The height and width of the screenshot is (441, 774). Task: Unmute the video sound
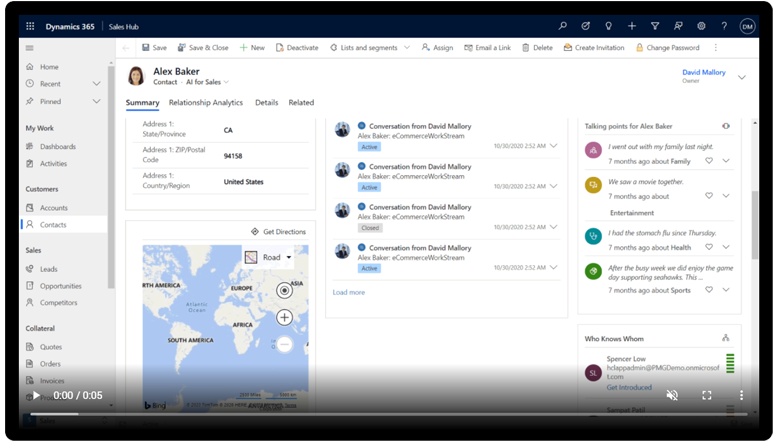(672, 395)
